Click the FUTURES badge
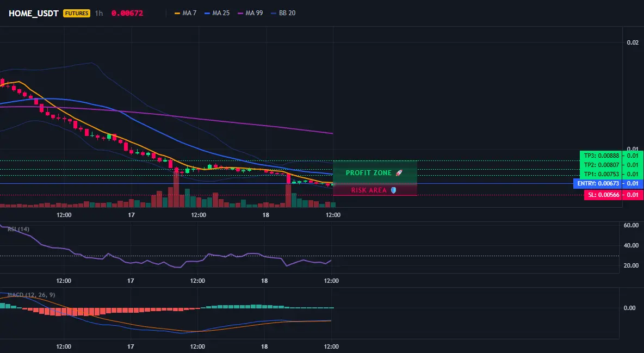 point(76,13)
